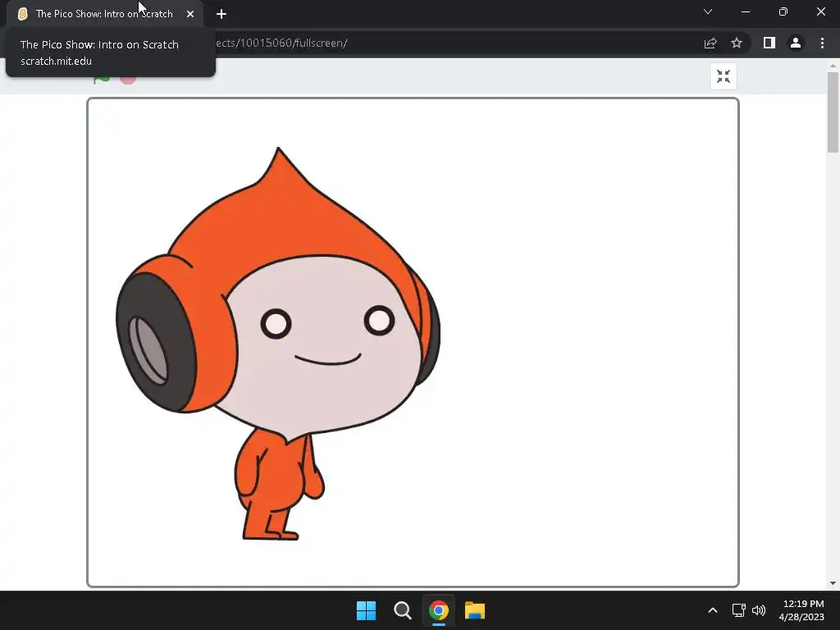
Task: Bookmark this page with star icon
Action: 737,43
